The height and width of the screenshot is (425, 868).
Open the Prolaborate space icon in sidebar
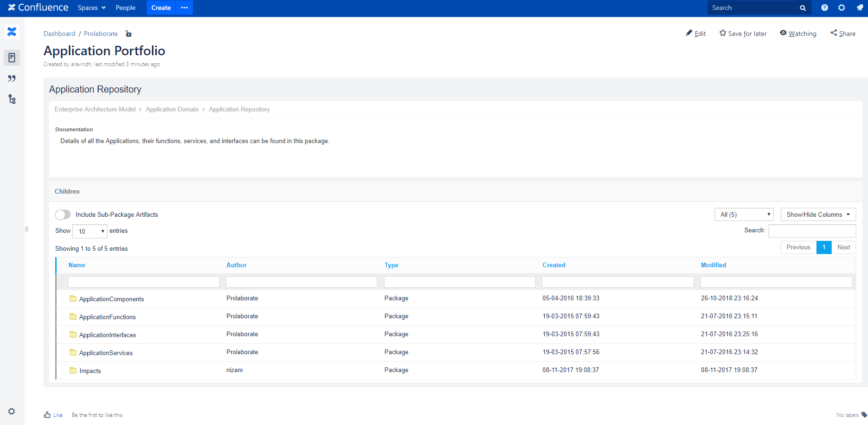(12, 32)
